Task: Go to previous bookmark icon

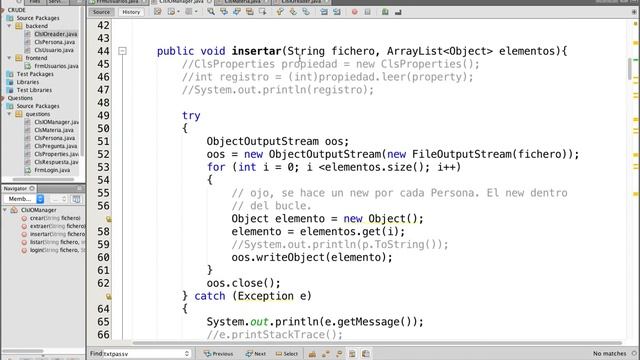Action: click(x=280, y=12)
